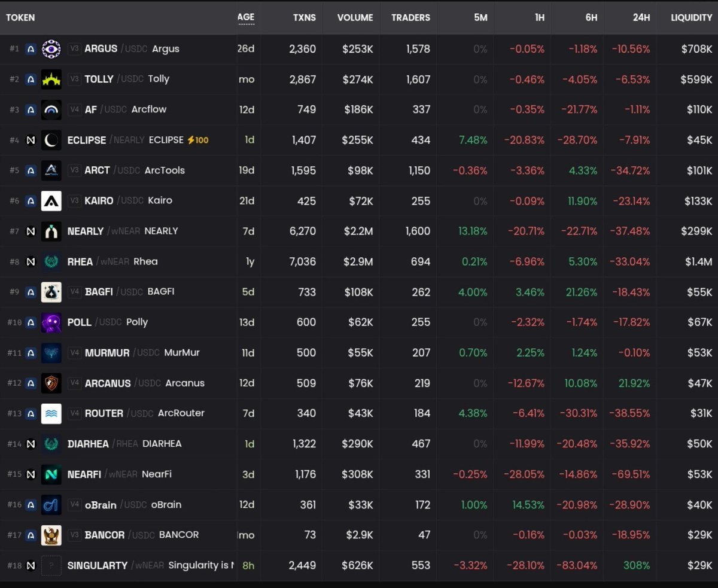718x588 pixels.
Task: Click the V3 badge in ARGUS row
Action: click(x=74, y=49)
